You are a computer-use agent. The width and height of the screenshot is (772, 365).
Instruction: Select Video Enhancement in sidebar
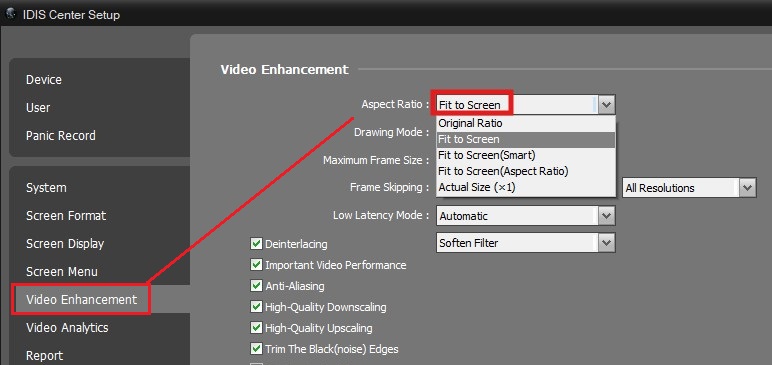coord(81,299)
